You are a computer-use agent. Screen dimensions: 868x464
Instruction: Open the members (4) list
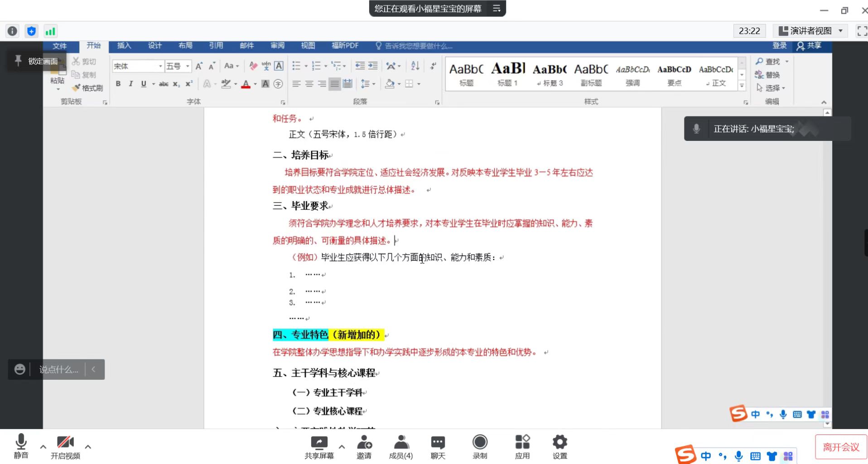pos(401,443)
